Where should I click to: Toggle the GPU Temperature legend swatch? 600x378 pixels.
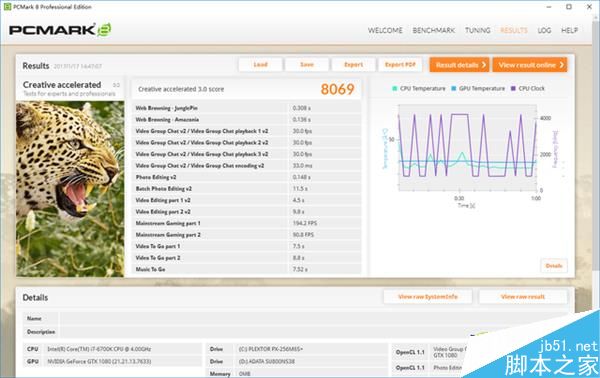tap(454, 88)
